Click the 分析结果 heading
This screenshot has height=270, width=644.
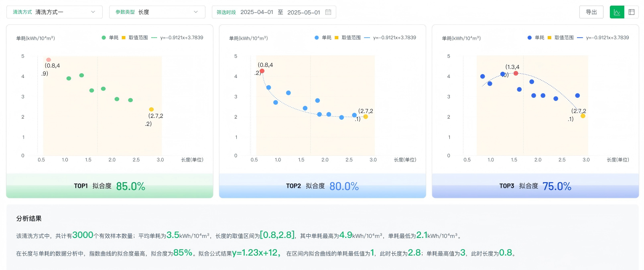pos(29,218)
